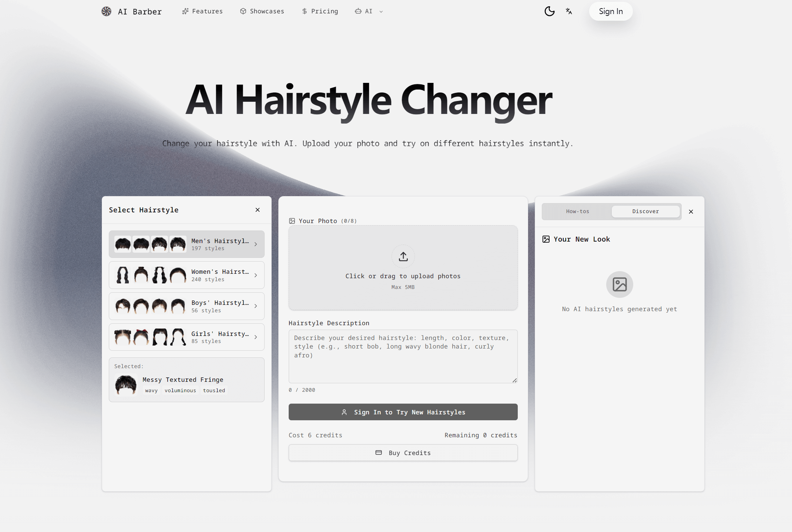This screenshot has height=532, width=792.
Task: Click the Sign In button in header
Action: (611, 11)
